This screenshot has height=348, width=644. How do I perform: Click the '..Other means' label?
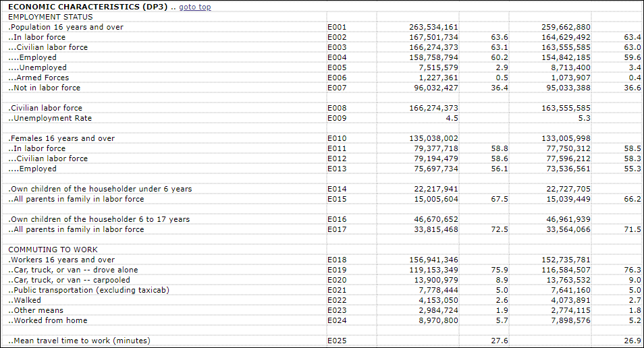click(36, 310)
